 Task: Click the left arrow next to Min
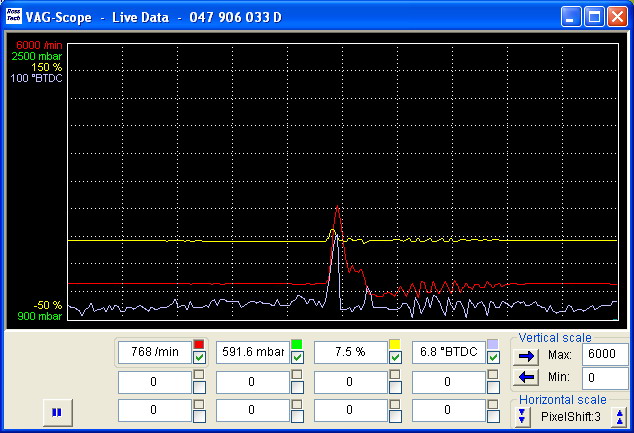526,377
